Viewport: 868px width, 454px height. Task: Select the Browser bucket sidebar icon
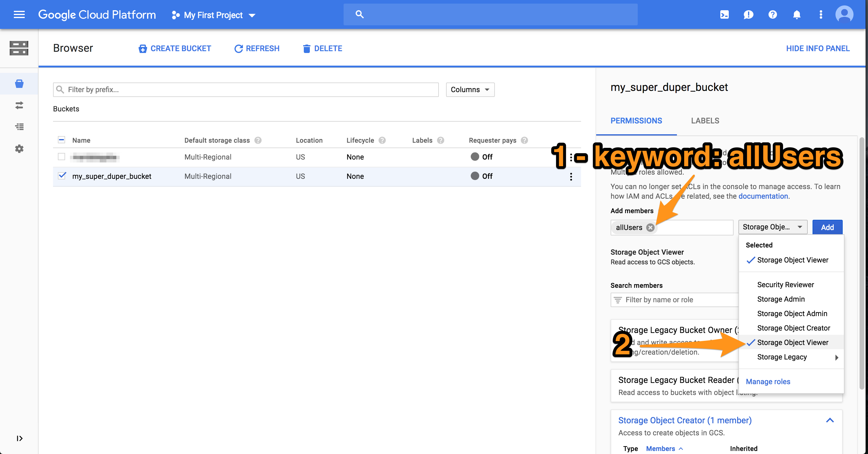tap(19, 83)
